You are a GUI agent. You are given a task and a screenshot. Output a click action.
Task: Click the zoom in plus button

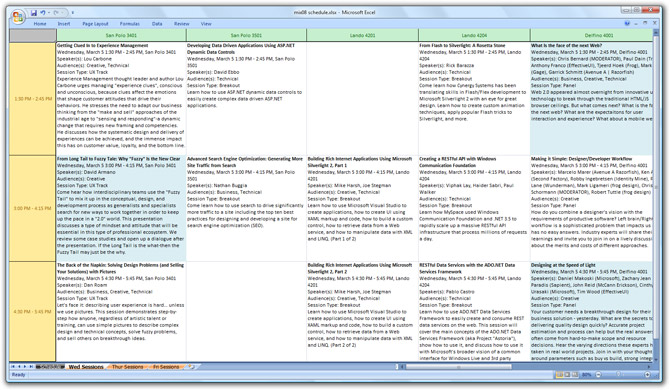647,375
